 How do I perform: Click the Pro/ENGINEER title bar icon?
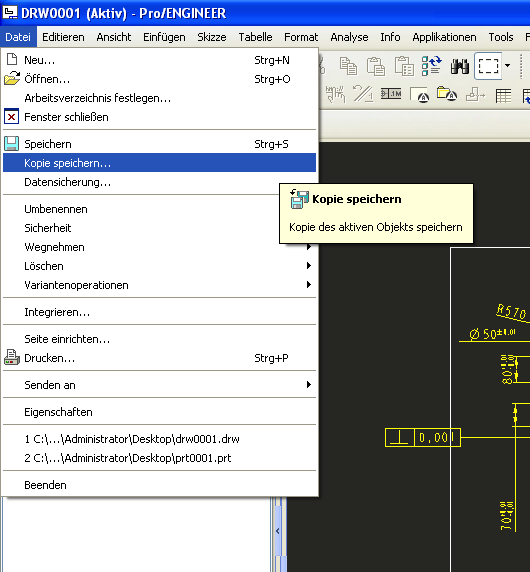[10, 12]
